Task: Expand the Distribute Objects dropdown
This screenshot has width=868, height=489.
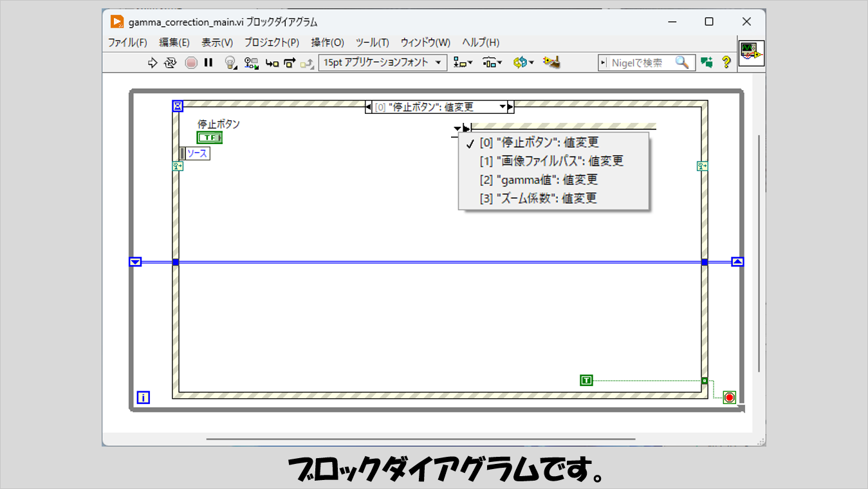Action: click(492, 62)
